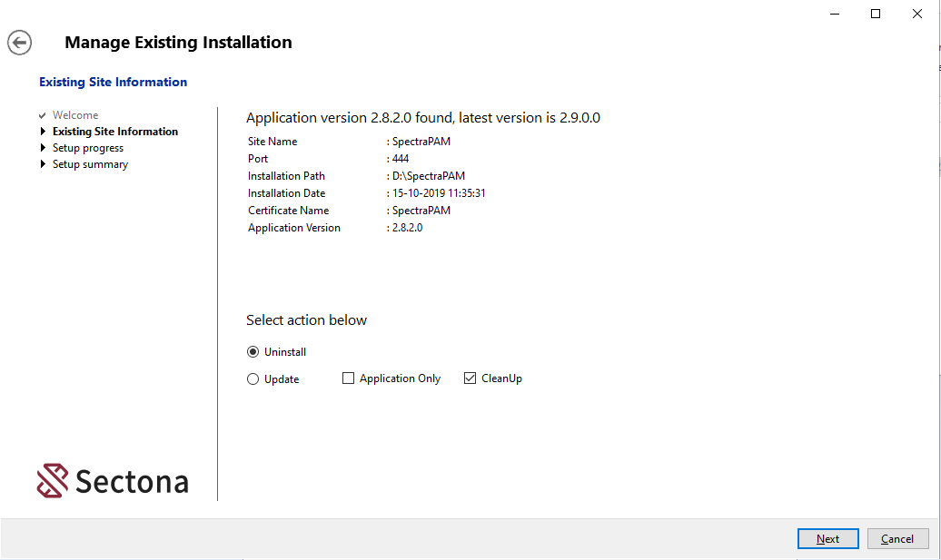Select the Update radio button
This screenshot has height=560, width=941.
click(253, 379)
